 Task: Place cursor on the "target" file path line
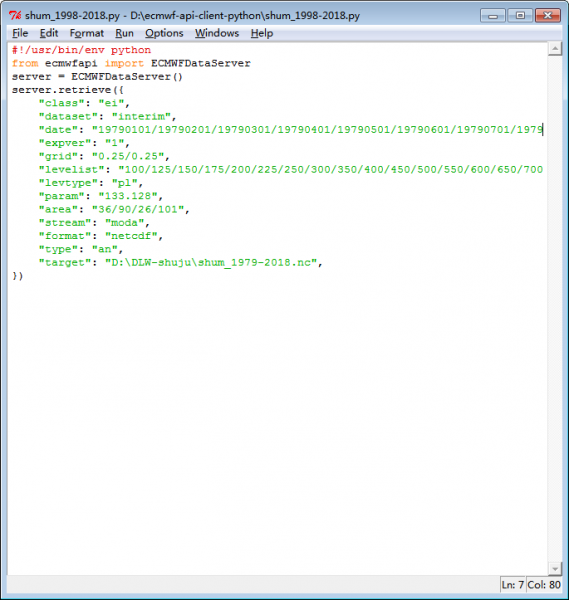point(181,262)
